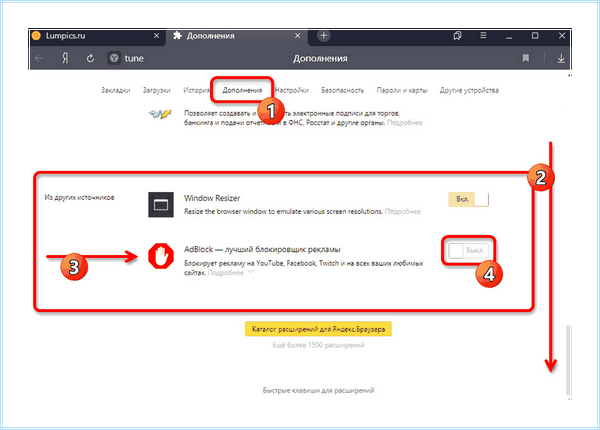Enable the AdBlock toggle switch

point(468,251)
